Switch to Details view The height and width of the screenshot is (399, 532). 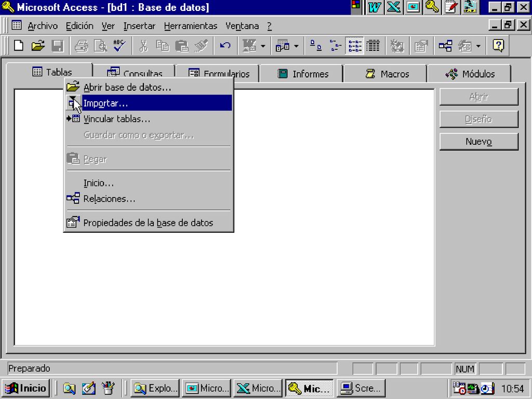click(373, 46)
